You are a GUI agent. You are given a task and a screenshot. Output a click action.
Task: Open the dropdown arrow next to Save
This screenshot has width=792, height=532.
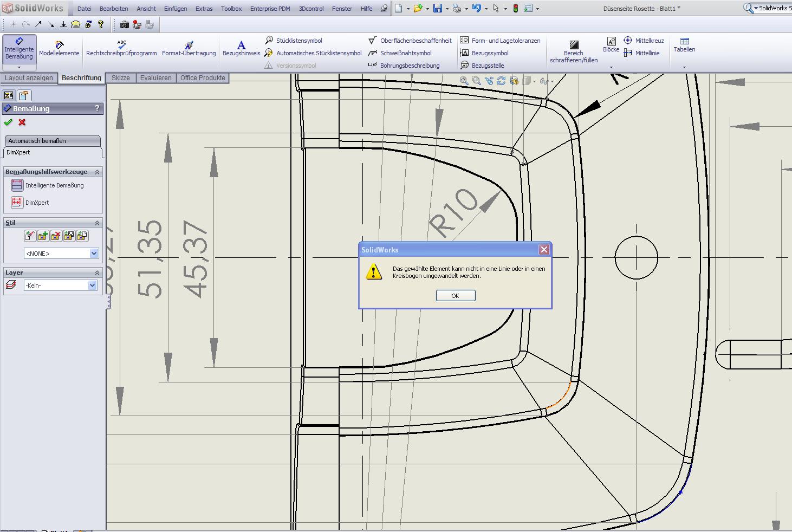click(447, 9)
